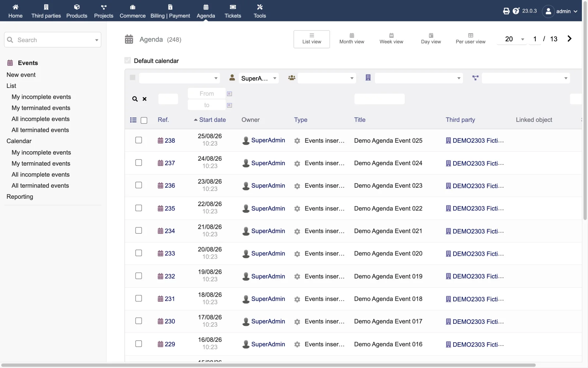Click the vertical page scrollbar
Image resolution: width=588 pixels, height=368 pixels.
point(585,110)
